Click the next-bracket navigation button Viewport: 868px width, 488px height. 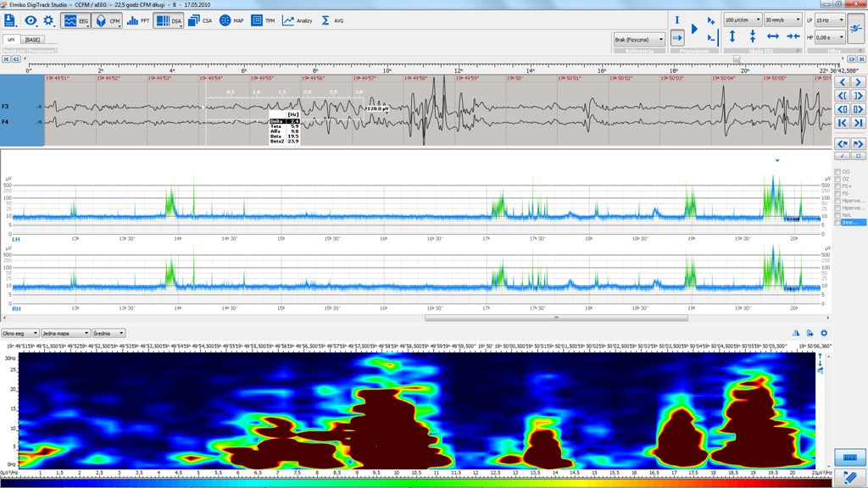tap(859, 96)
